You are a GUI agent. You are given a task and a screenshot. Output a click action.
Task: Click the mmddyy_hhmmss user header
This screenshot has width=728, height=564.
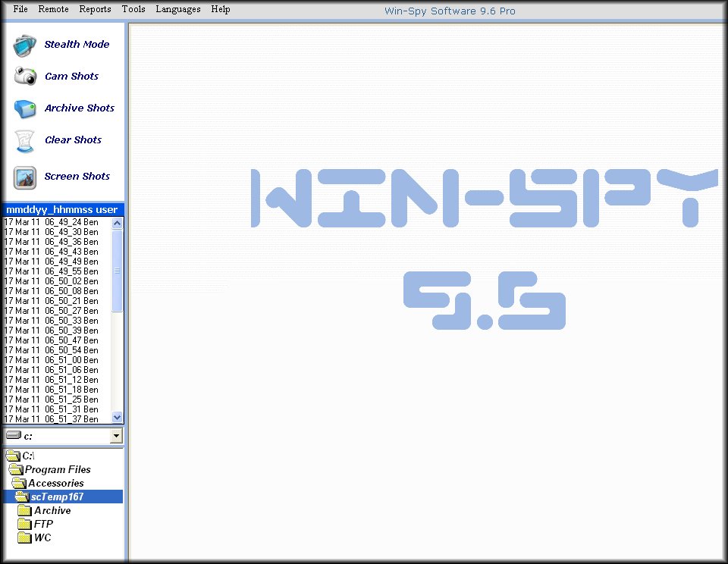click(63, 209)
